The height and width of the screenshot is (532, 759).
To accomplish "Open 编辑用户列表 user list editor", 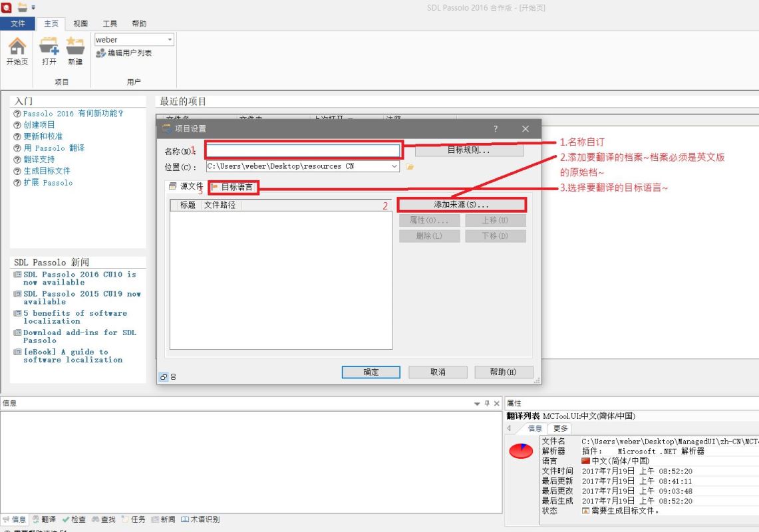I will pyautogui.click(x=124, y=53).
